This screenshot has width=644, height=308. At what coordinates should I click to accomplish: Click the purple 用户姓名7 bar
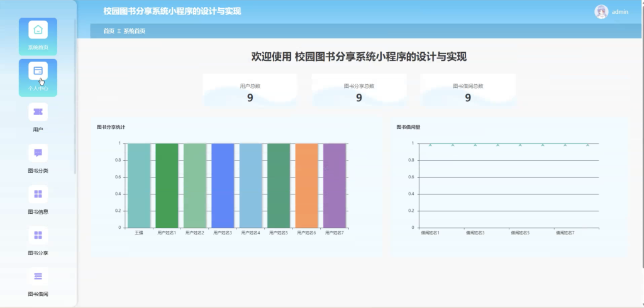tap(335, 185)
